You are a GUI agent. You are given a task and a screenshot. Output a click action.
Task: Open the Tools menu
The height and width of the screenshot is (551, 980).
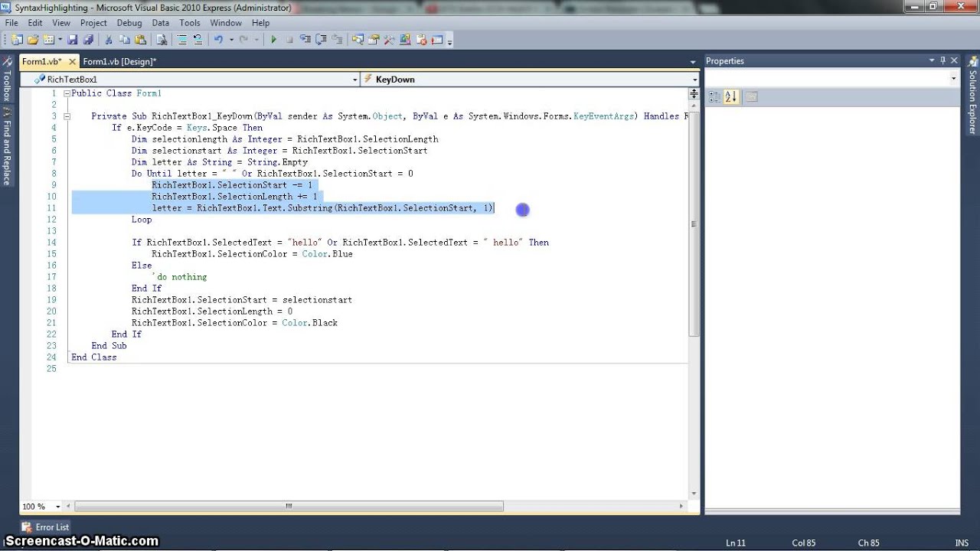click(x=190, y=23)
